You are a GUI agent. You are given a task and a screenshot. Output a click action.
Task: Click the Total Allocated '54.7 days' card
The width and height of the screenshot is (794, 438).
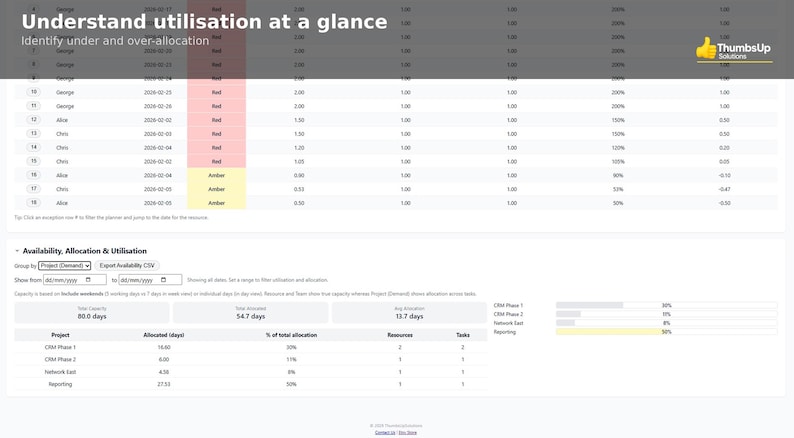pos(251,312)
